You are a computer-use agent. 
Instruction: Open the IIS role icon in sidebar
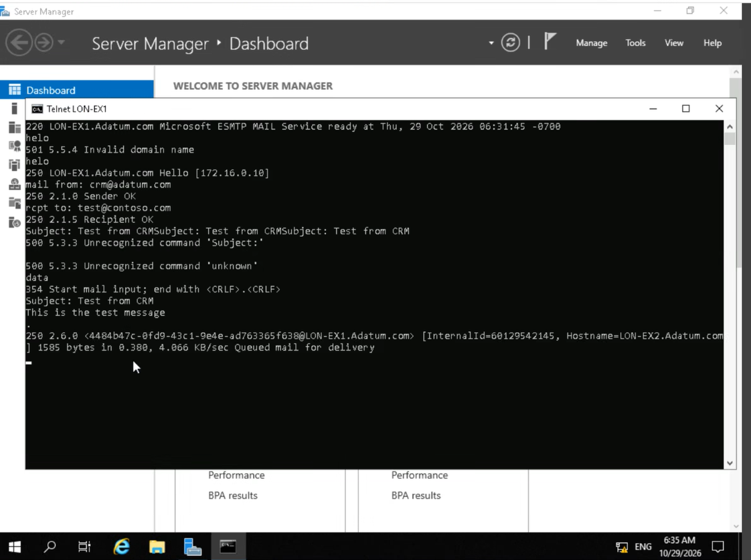[x=14, y=222]
